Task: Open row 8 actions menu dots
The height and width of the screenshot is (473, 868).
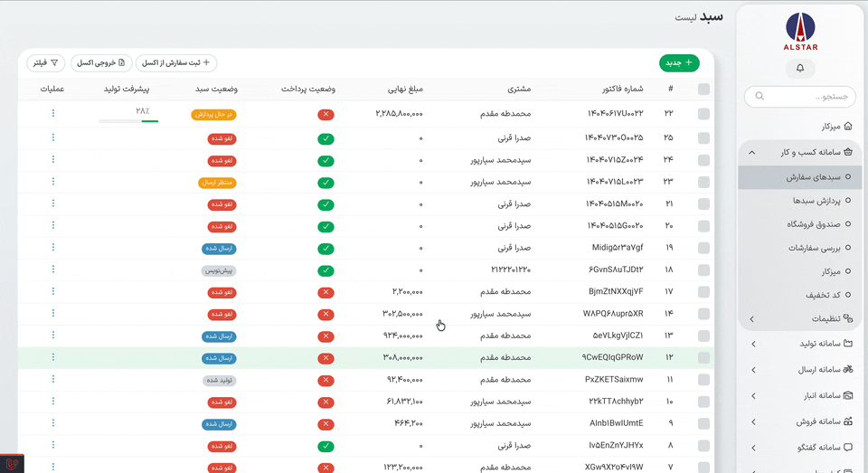Action: point(53,445)
